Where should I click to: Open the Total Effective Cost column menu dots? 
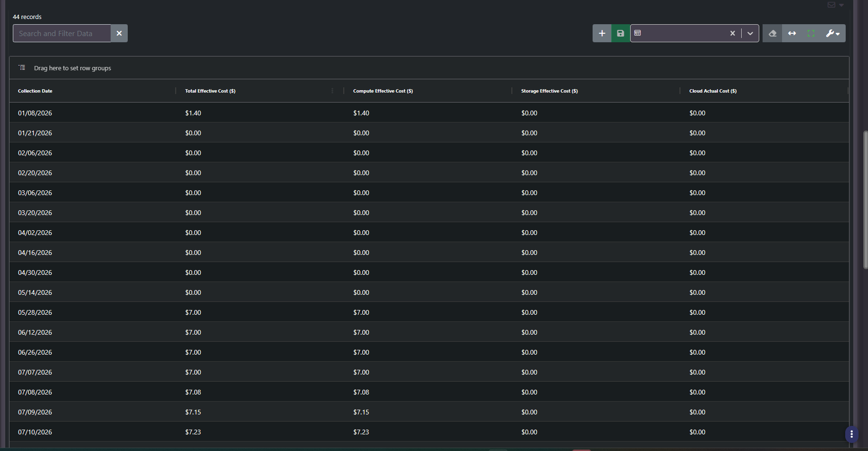332,91
